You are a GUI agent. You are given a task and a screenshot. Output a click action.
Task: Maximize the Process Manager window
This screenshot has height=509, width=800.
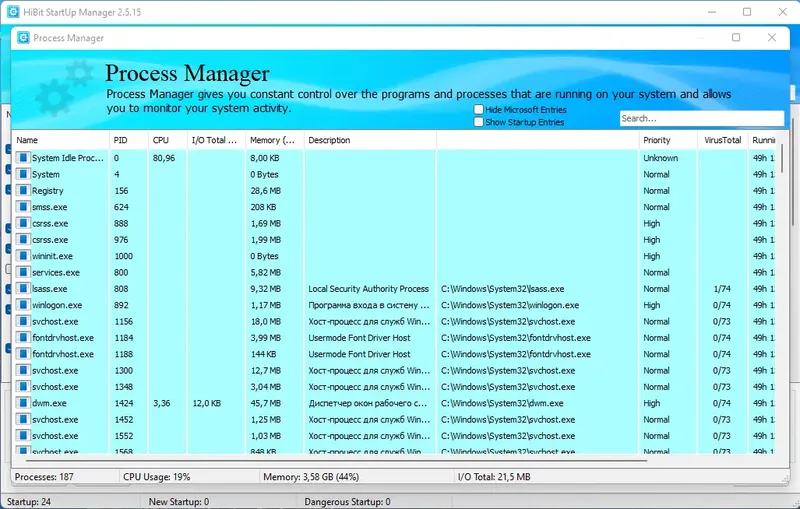pos(736,37)
